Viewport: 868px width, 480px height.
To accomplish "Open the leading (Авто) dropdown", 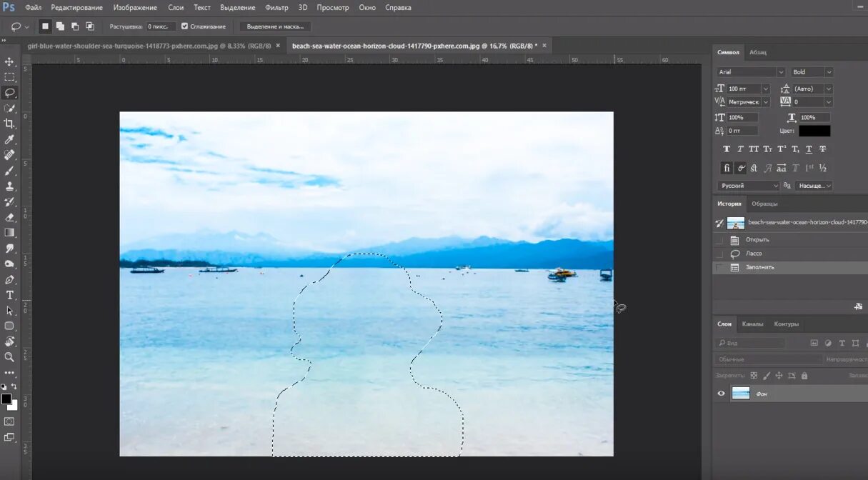I will pyautogui.click(x=829, y=89).
